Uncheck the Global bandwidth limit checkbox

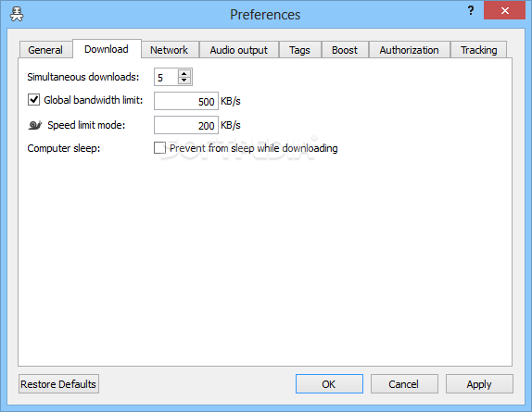[x=33, y=100]
